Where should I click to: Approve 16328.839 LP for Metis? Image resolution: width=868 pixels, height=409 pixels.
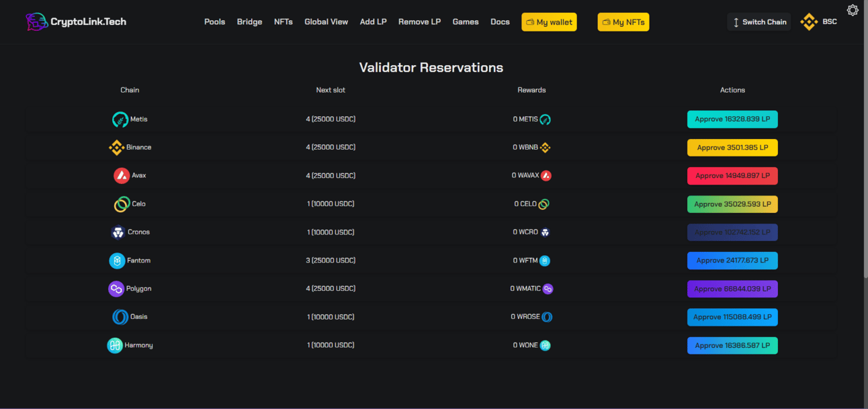tap(732, 120)
